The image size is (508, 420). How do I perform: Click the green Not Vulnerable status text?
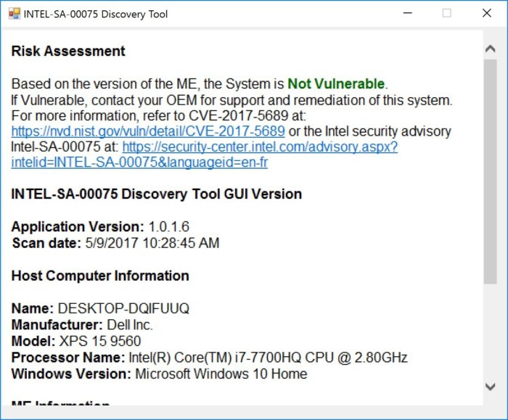(336, 84)
